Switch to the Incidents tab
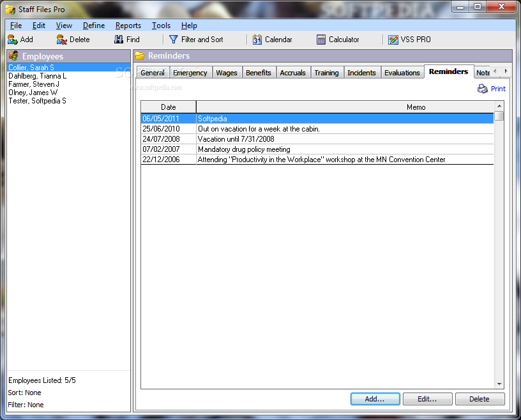 pos(361,73)
